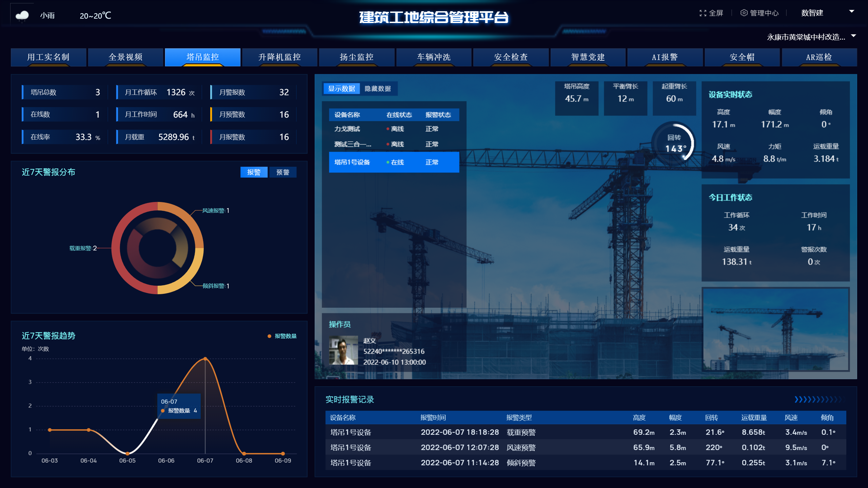The height and width of the screenshot is (488, 868).
Task: Click the blue chevron arrows in alarm records
Action: [818, 400]
